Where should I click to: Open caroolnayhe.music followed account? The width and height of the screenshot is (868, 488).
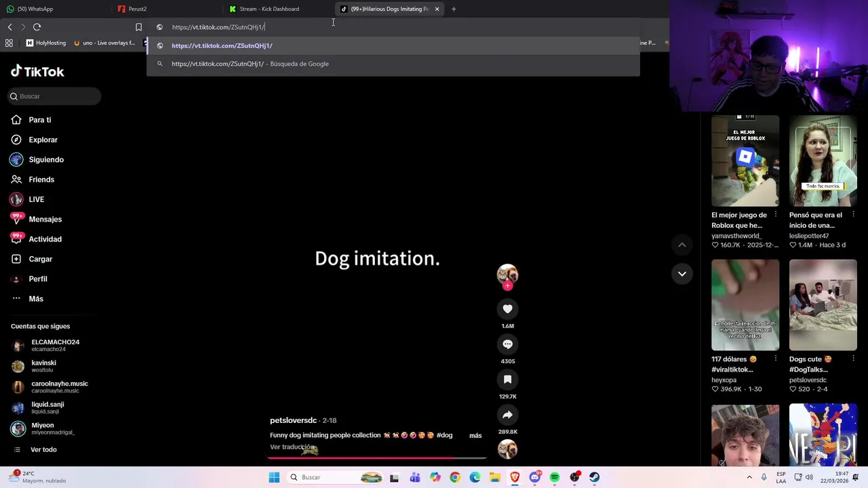[50, 387]
